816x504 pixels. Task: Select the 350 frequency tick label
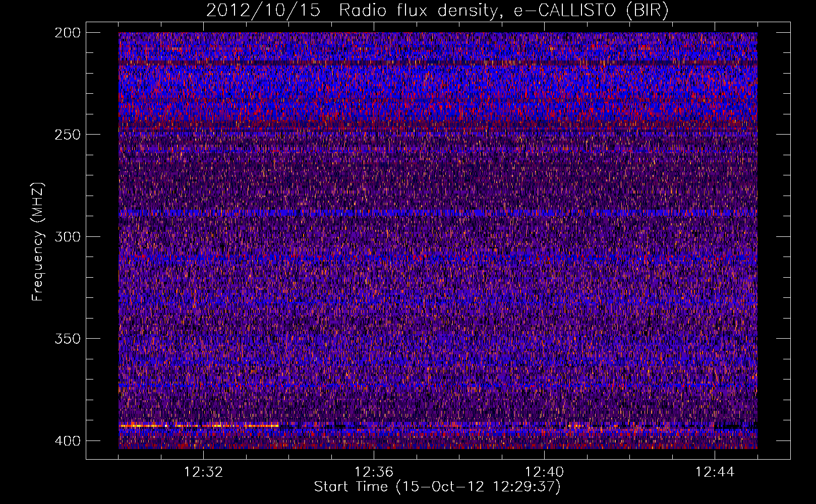(67, 339)
